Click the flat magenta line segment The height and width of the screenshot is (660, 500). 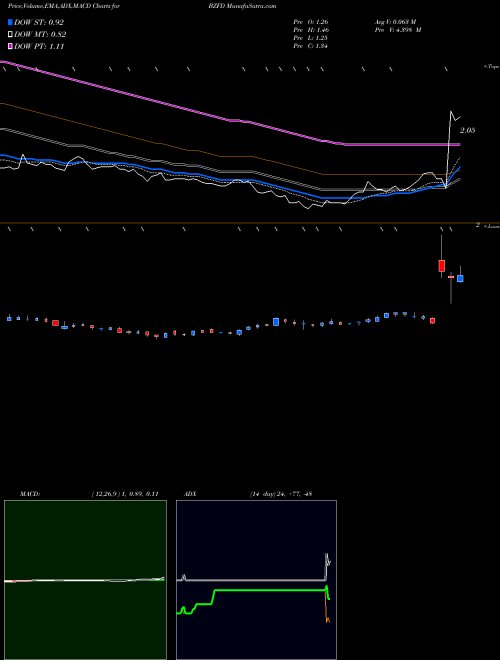click(x=402, y=144)
